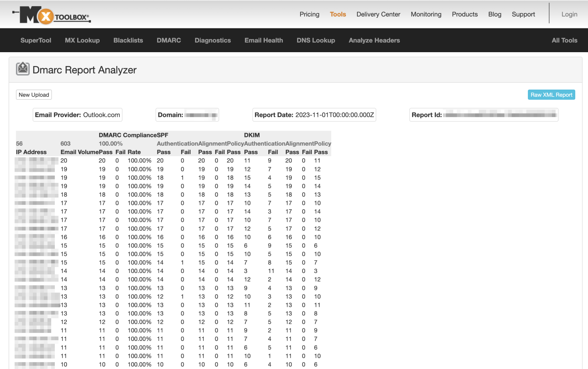Open the Support page
The height and width of the screenshot is (369, 588).
point(523,14)
